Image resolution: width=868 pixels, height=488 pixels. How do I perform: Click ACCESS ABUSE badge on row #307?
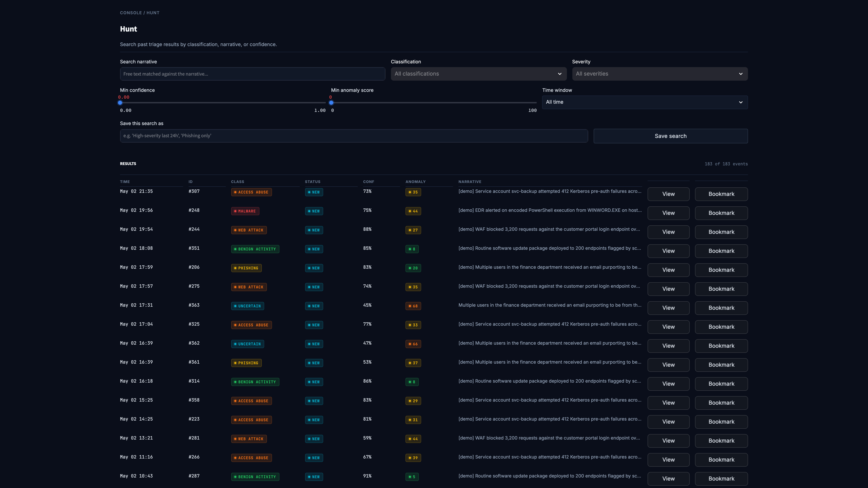pyautogui.click(x=251, y=192)
